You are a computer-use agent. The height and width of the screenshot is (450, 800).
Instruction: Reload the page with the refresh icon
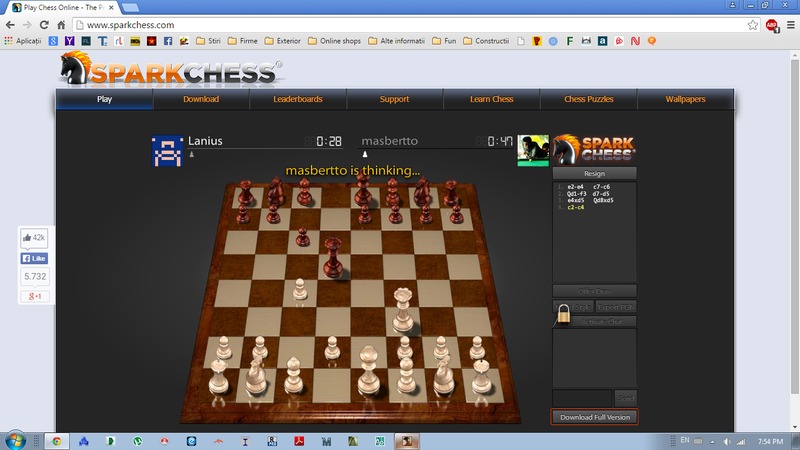[x=44, y=25]
